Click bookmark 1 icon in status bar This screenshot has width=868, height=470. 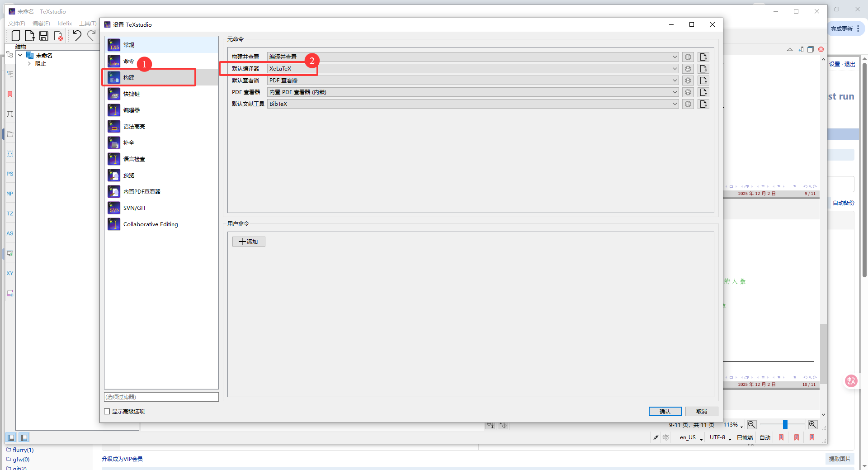point(781,437)
